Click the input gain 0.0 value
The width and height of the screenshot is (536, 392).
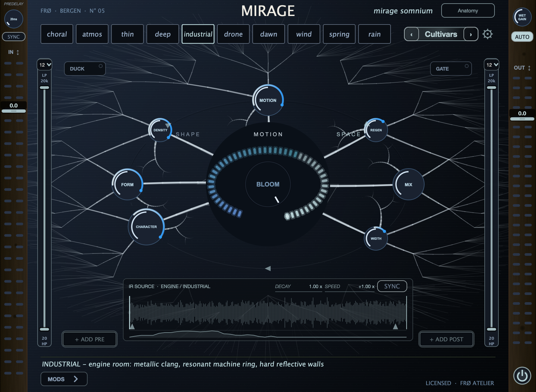coord(14,106)
